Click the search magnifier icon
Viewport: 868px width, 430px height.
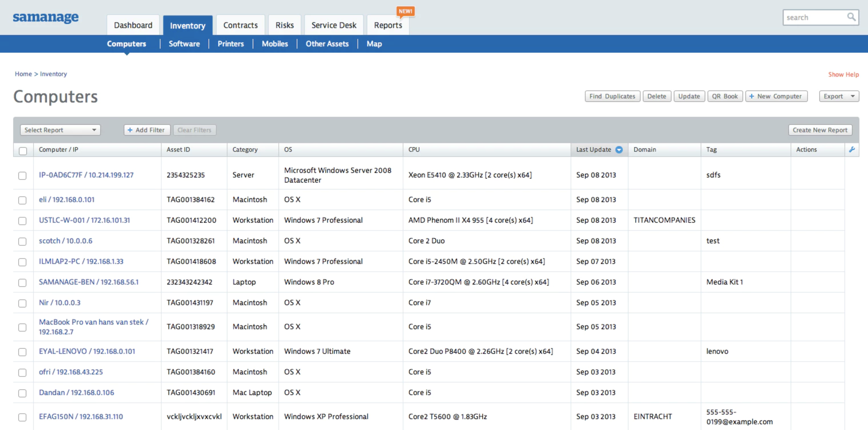coord(851,17)
